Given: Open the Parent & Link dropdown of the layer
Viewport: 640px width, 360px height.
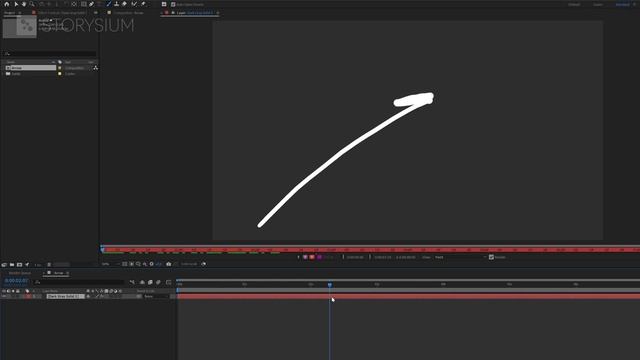Looking at the screenshot, I should (156, 296).
